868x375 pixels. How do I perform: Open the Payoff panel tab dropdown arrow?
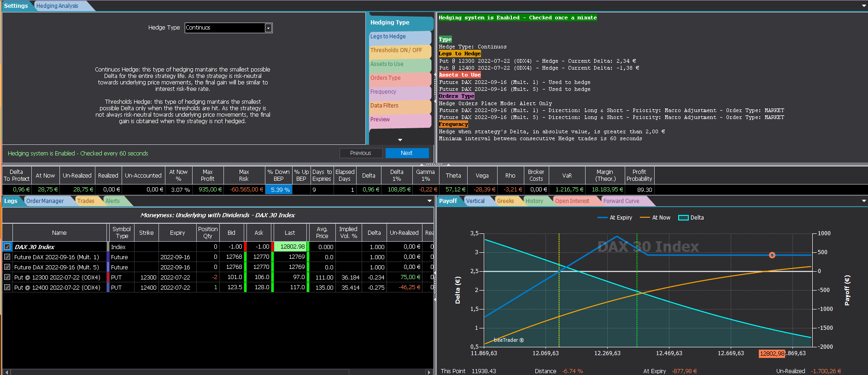tap(864, 201)
